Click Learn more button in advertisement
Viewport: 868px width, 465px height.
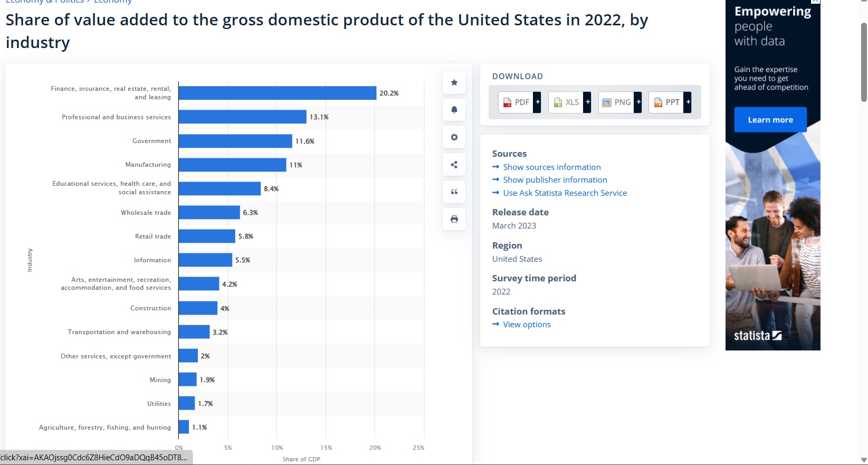point(770,120)
